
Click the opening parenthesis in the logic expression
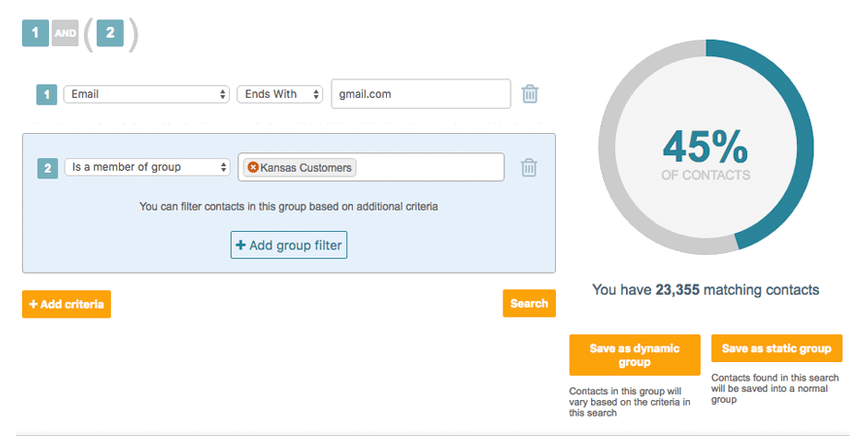(89, 34)
